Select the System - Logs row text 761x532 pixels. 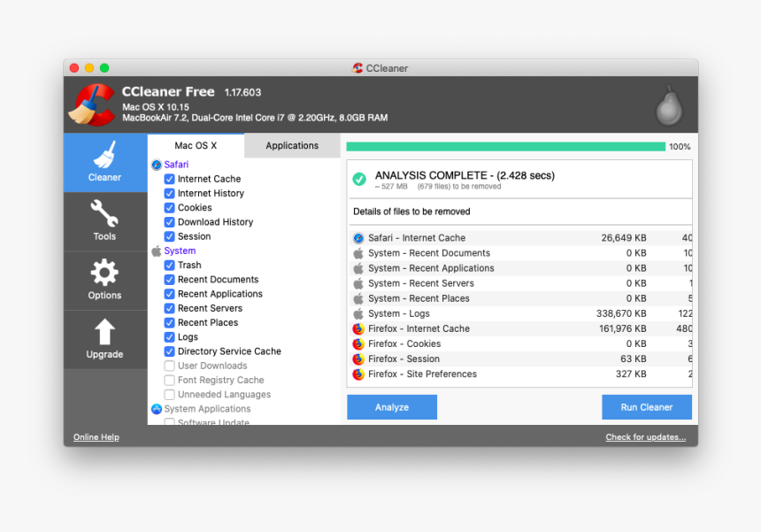point(399,313)
